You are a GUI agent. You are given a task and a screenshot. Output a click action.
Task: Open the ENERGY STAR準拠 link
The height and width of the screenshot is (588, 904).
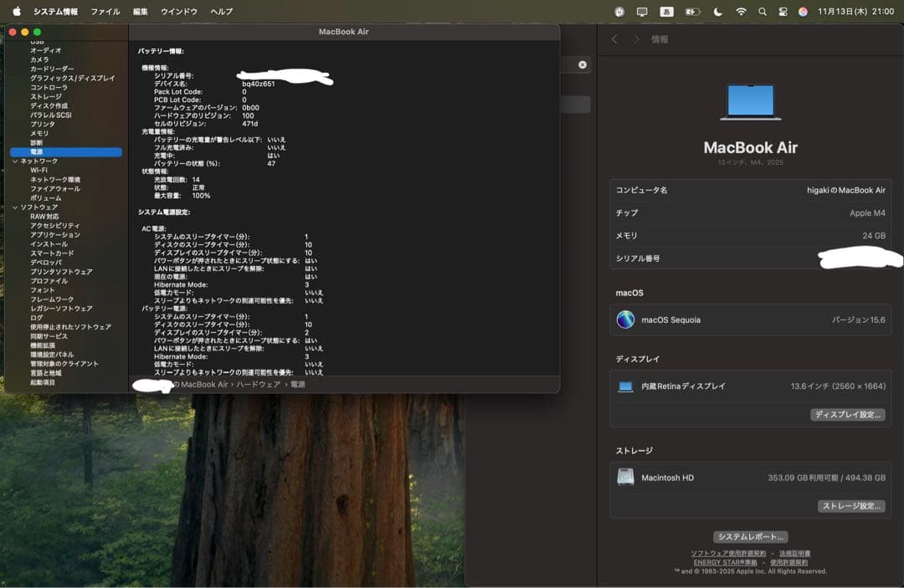[x=725, y=563]
